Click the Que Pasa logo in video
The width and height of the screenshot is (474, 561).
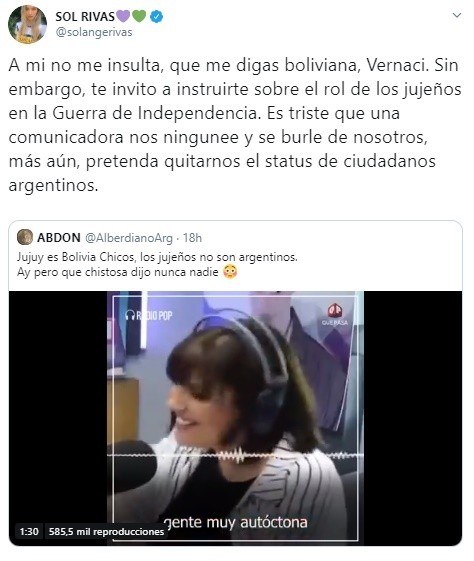pos(334,314)
